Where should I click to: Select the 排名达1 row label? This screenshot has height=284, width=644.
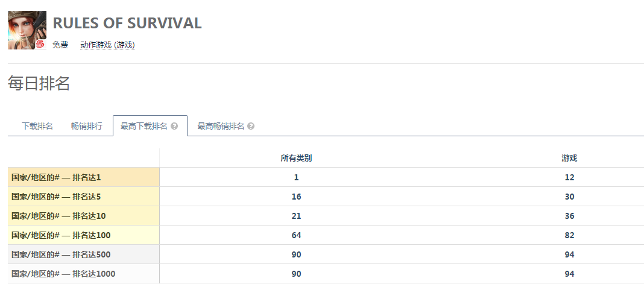tap(83, 177)
